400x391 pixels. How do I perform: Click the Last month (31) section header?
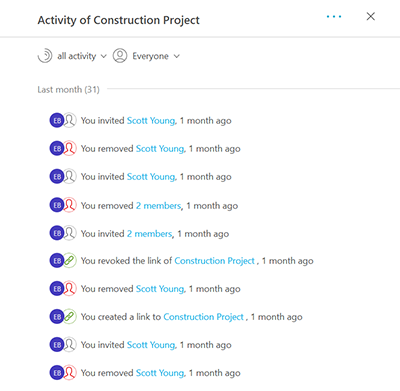tap(68, 89)
